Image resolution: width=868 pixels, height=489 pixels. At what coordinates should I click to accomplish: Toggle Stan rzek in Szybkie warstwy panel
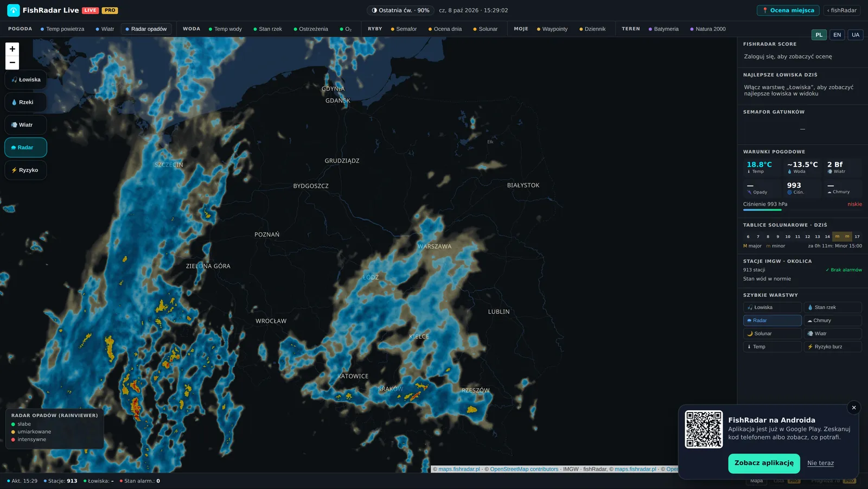833,307
